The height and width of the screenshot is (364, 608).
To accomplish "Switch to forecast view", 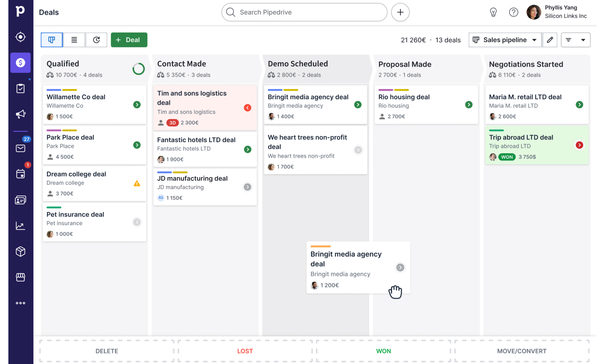I will tap(96, 40).
